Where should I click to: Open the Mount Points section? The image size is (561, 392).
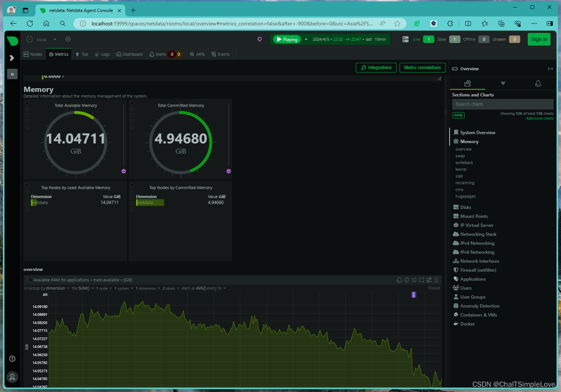474,216
